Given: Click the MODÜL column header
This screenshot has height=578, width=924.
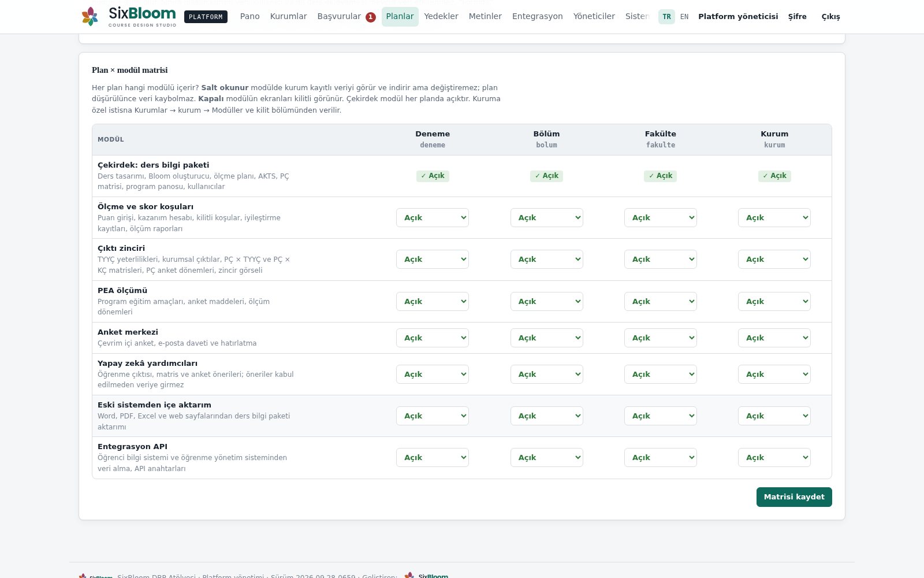Looking at the screenshot, I should pyautogui.click(x=111, y=139).
